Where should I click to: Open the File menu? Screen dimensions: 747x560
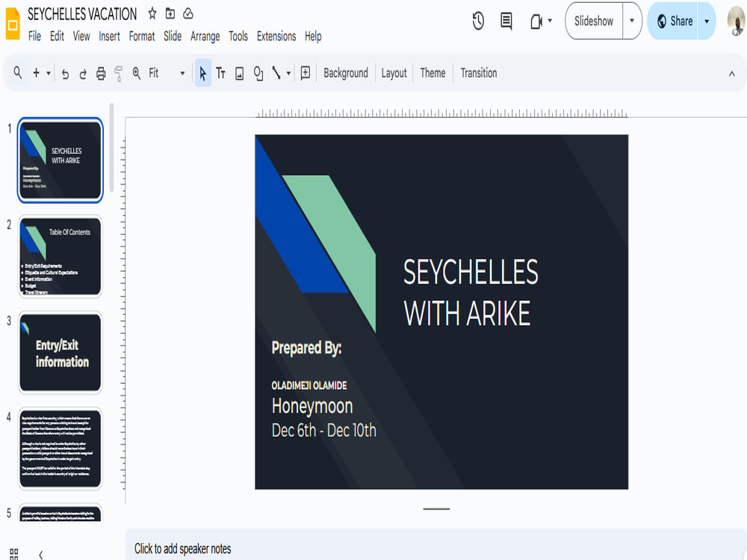(34, 36)
